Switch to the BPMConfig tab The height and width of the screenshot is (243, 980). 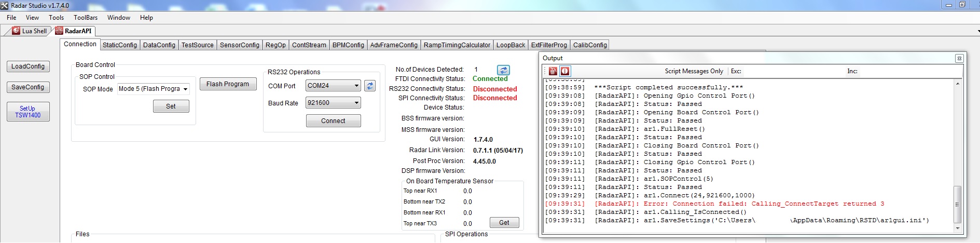pos(348,45)
